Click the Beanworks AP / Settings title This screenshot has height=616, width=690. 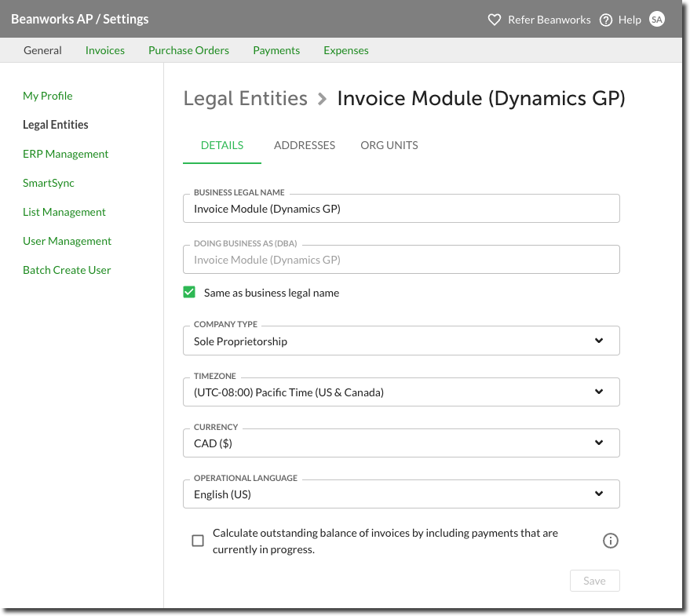click(x=79, y=20)
